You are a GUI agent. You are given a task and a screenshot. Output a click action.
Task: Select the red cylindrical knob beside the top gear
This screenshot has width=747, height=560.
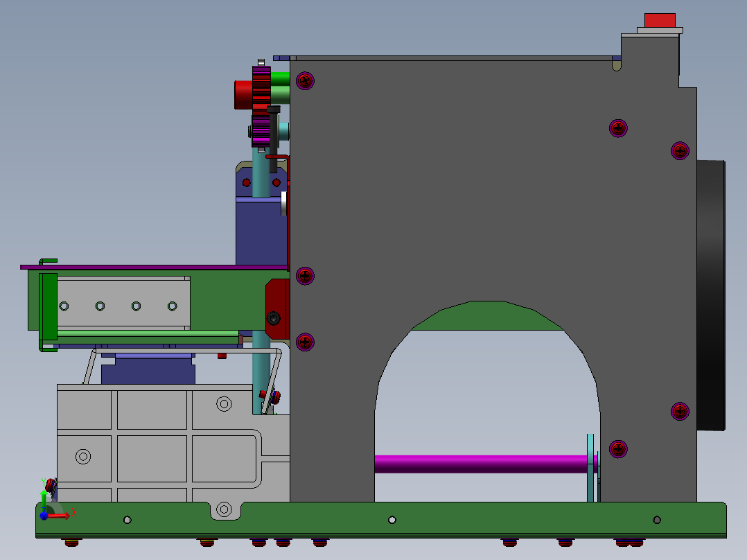243,94
